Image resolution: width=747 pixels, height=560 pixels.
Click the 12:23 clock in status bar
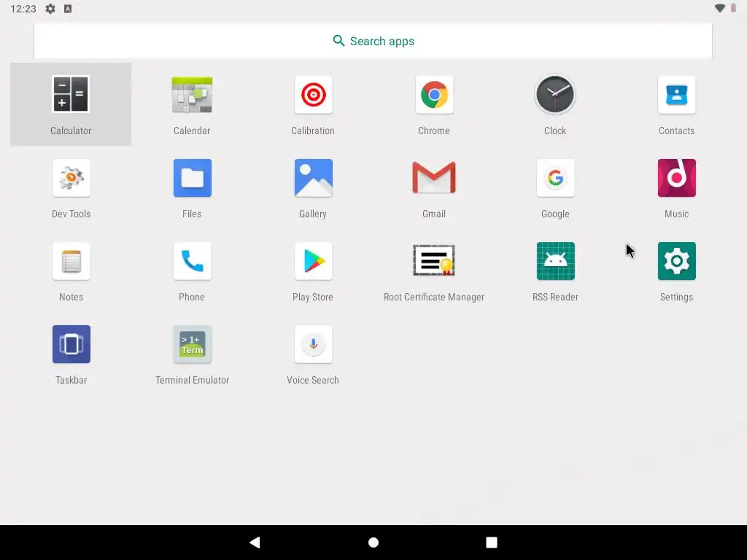tap(23, 9)
